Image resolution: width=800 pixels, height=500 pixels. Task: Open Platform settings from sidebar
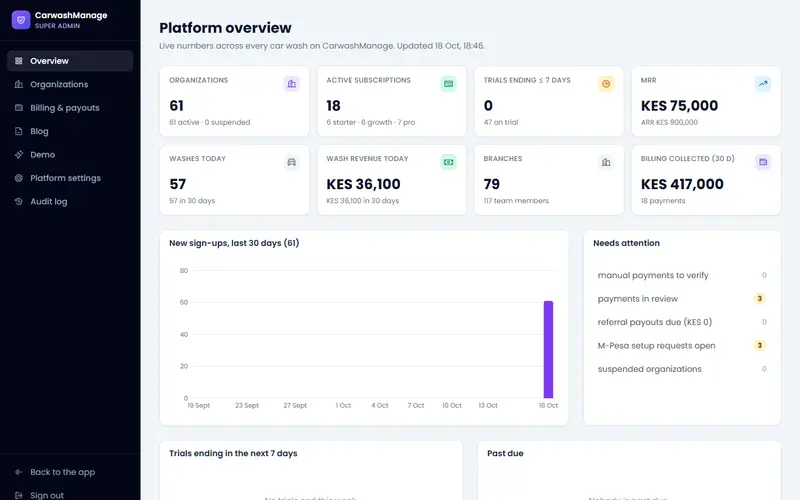point(70,178)
